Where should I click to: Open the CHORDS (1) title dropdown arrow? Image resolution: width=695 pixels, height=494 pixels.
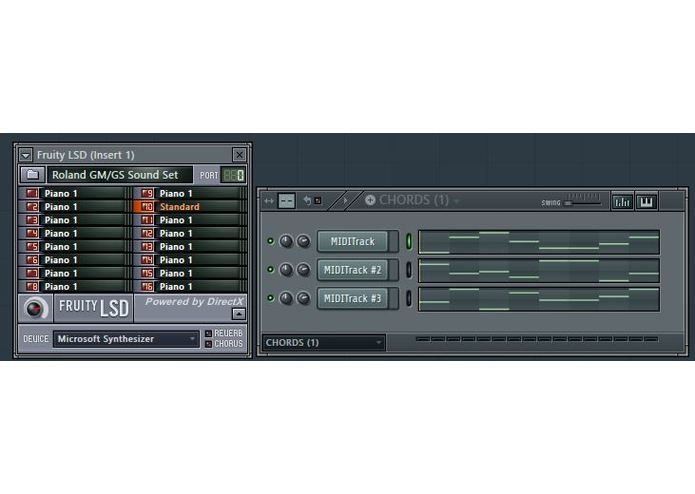click(456, 202)
